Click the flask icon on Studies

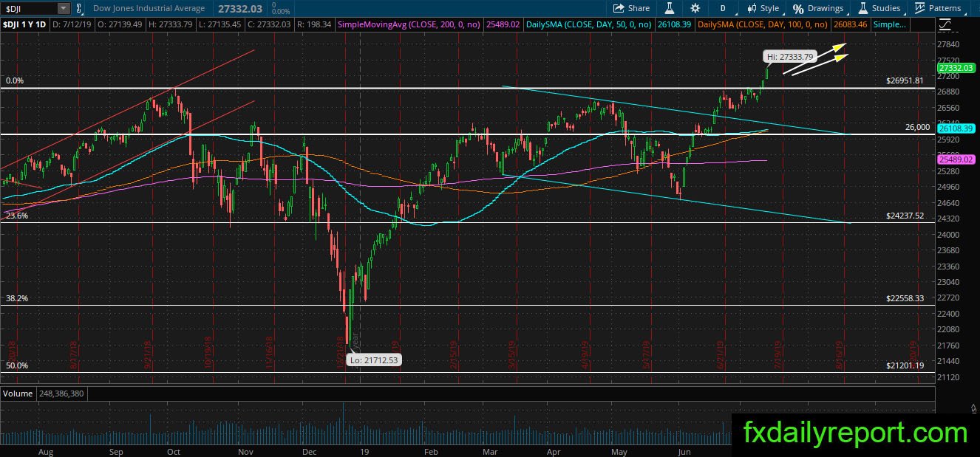pyautogui.click(x=862, y=9)
